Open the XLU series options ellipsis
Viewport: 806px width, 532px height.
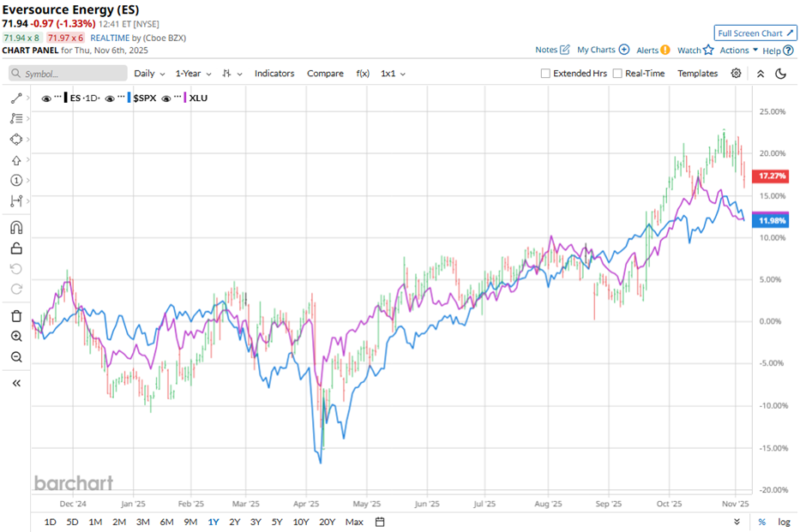[x=177, y=97]
